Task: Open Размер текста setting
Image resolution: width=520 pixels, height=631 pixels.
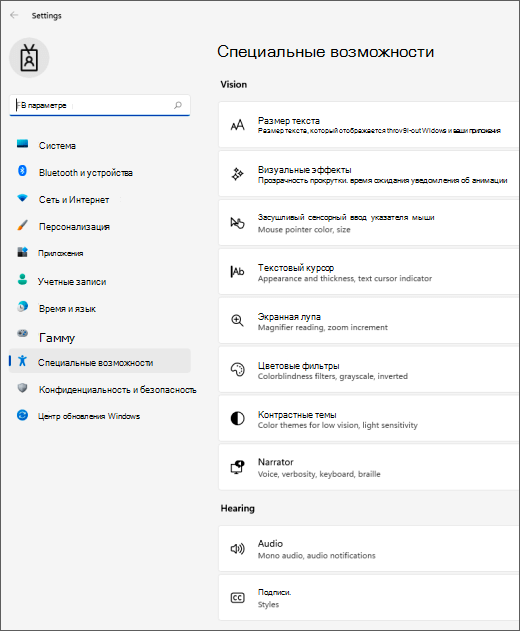Action: point(368,125)
